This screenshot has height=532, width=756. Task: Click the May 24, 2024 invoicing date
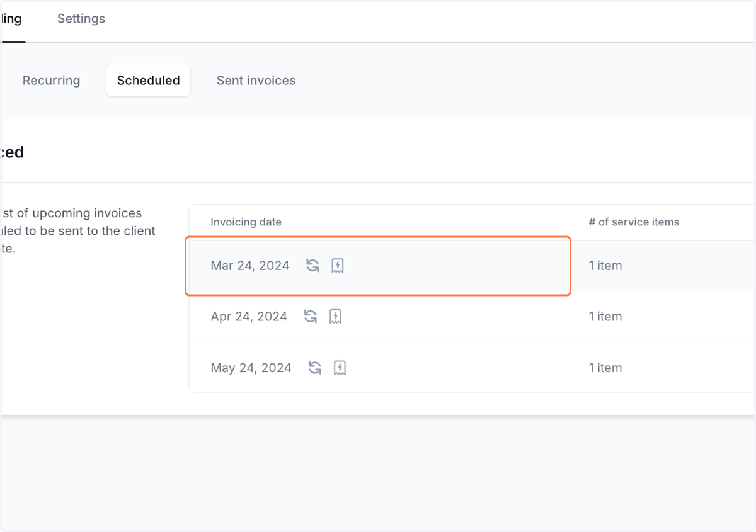pyautogui.click(x=251, y=368)
